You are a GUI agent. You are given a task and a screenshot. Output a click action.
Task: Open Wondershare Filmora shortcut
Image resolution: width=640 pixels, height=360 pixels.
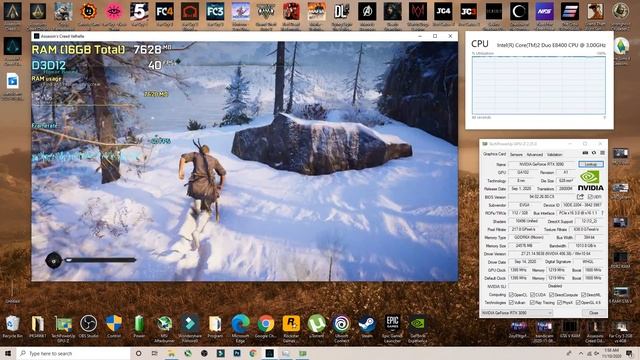190,324
